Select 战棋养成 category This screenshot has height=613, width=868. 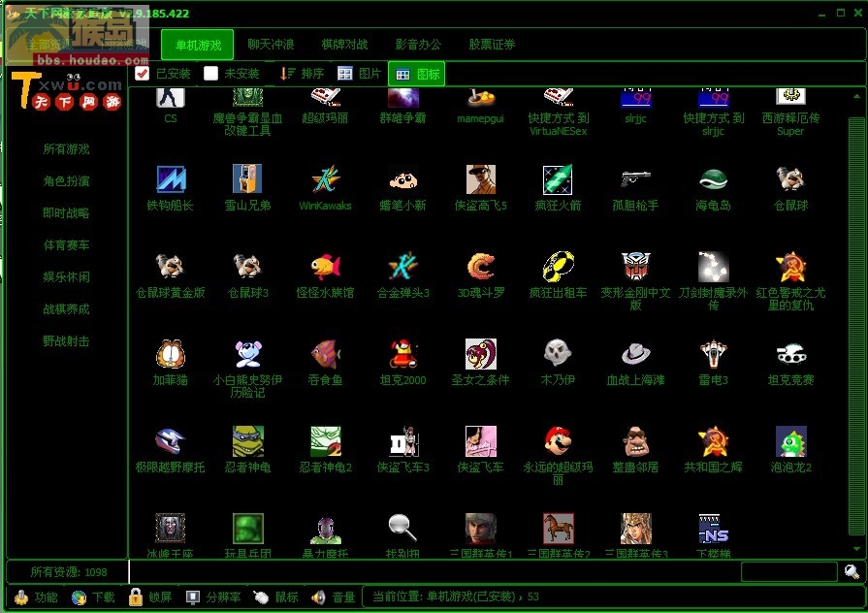[x=66, y=309]
